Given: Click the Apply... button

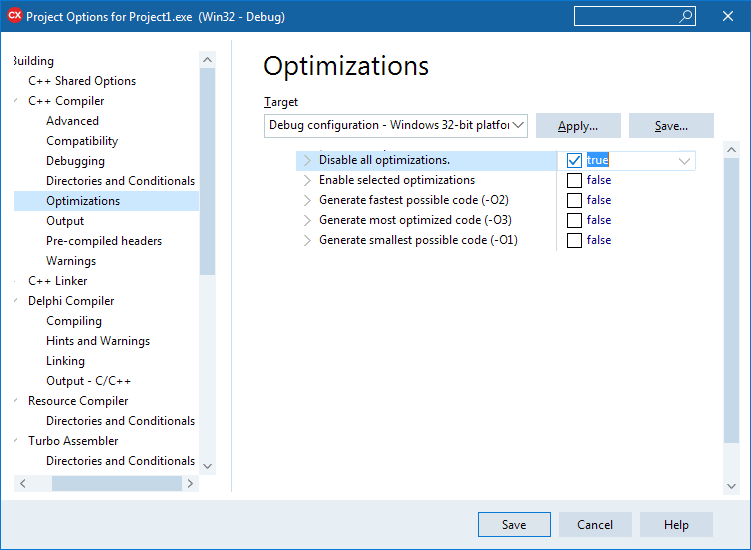Looking at the screenshot, I should [x=578, y=126].
